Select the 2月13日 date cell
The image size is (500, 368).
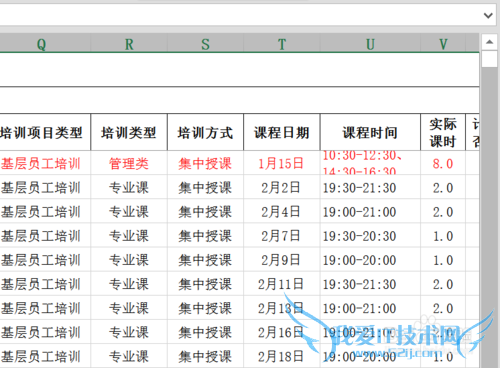coord(282,308)
